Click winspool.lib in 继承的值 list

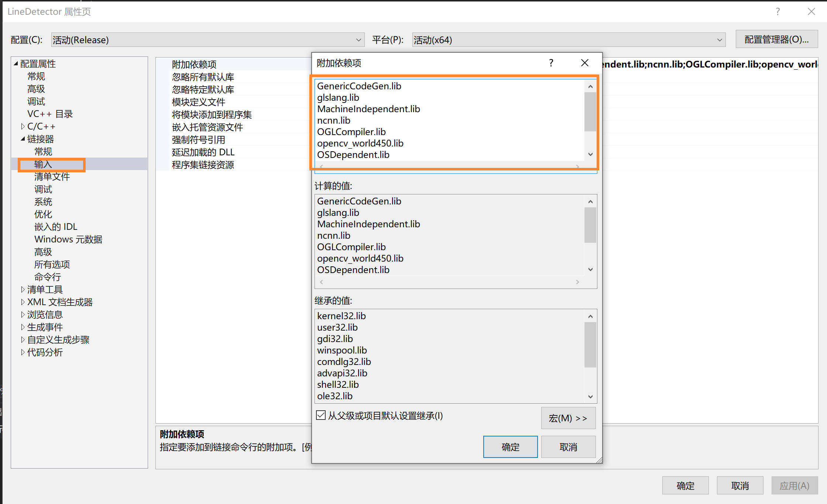pos(342,350)
